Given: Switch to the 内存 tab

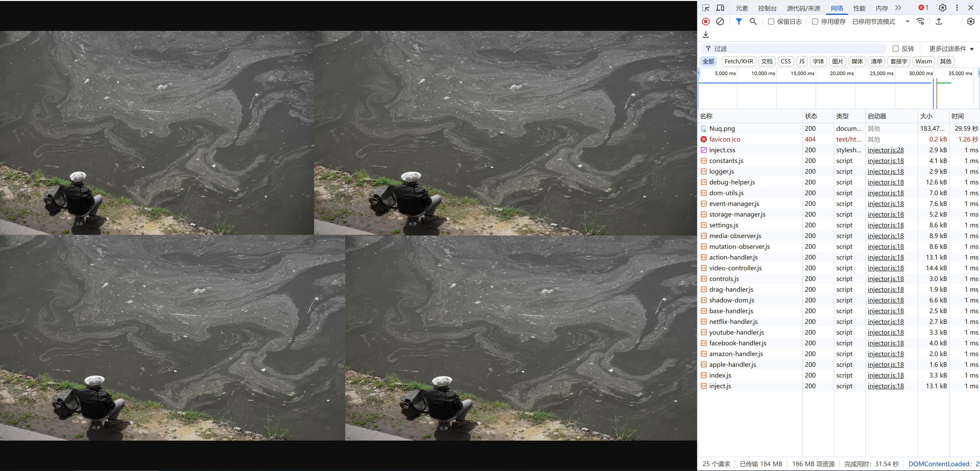Looking at the screenshot, I should coord(881,8).
